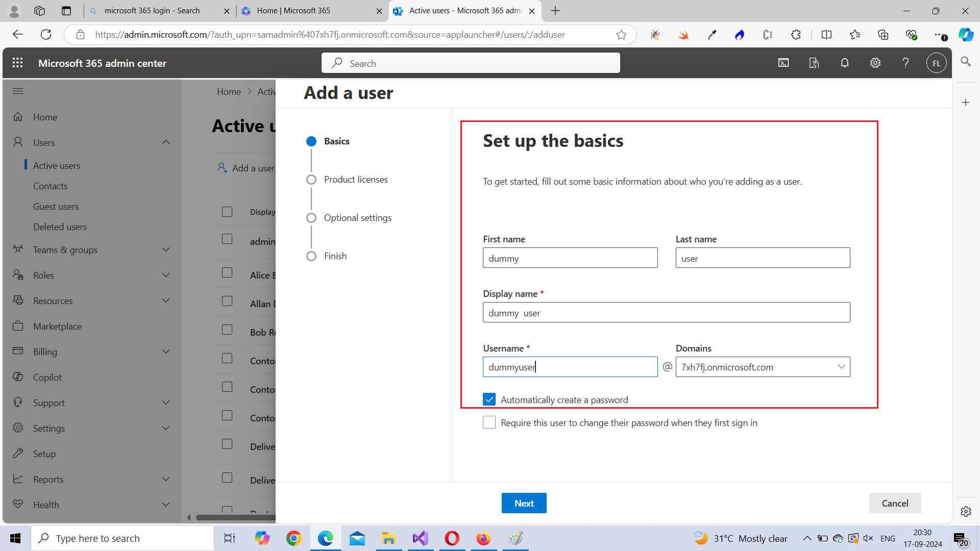
Task: Expand Teams & groups section
Action: (x=166, y=249)
